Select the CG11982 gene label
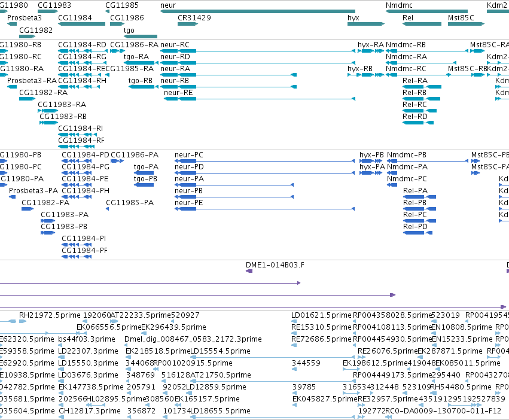The width and height of the screenshot is (509, 420). pos(36,30)
